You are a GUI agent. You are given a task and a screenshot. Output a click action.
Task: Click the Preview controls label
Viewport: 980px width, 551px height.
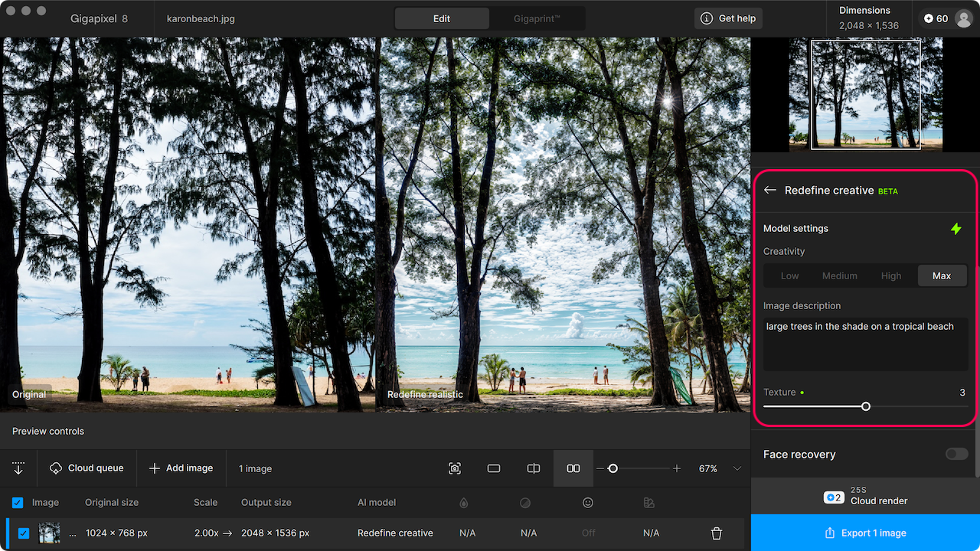tap(48, 431)
